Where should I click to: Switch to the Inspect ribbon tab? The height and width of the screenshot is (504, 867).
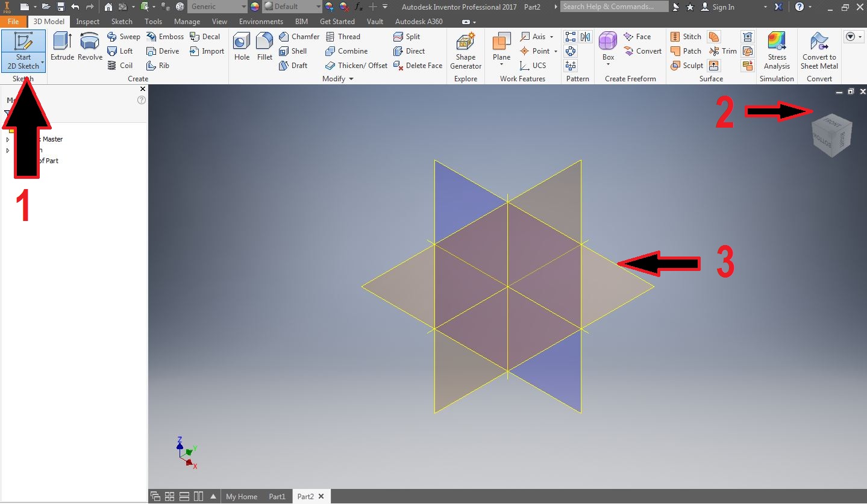[x=87, y=21]
